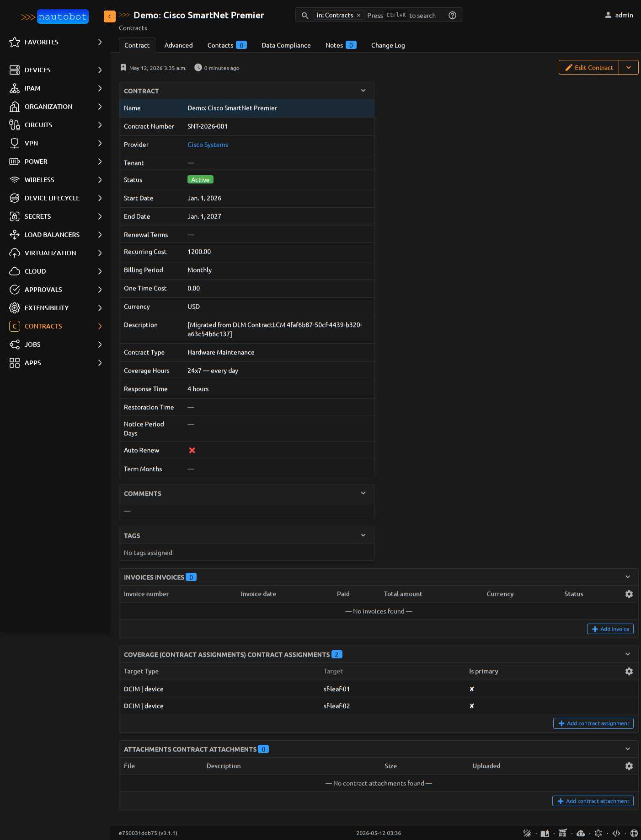Expand the Devices sidebar chevron
641x840 pixels.
[x=100, y=70]
